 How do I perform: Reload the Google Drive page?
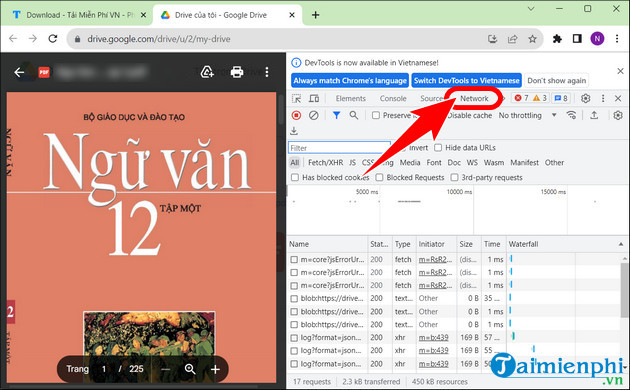pyautogui.click(x=53, y=39)
